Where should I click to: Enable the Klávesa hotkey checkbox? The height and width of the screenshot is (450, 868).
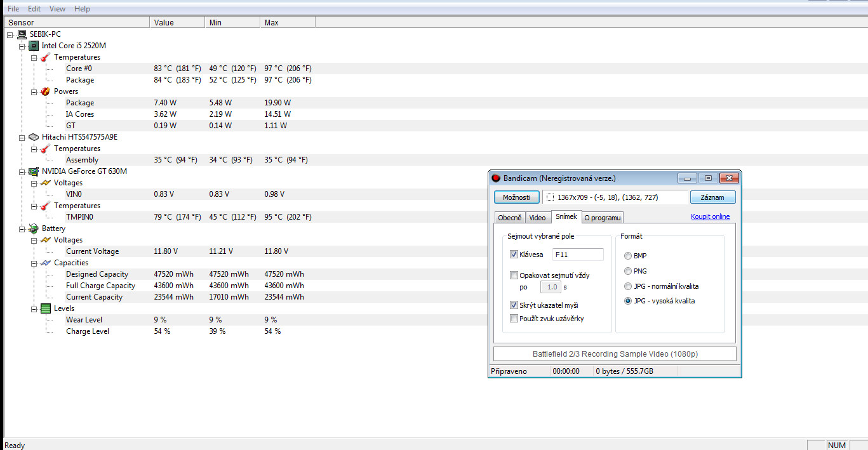click(x=514, y=255)
